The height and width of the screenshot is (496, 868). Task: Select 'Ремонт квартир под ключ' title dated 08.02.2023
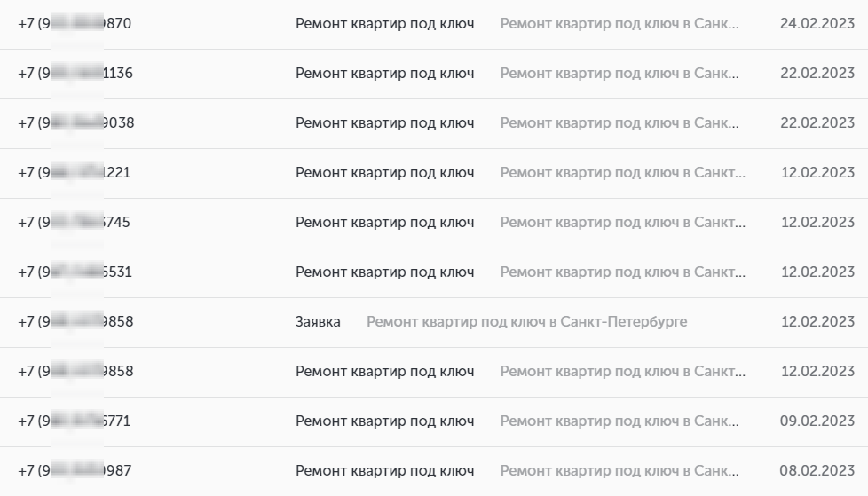pos(384,471)
